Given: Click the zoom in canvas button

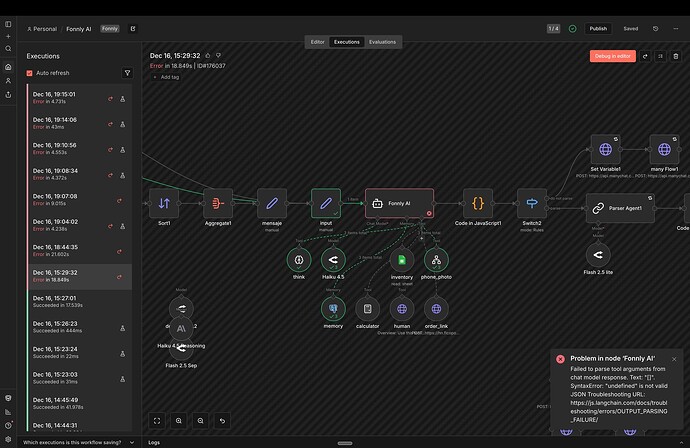Looking at the screenshot, I should [x=179, y=421].
